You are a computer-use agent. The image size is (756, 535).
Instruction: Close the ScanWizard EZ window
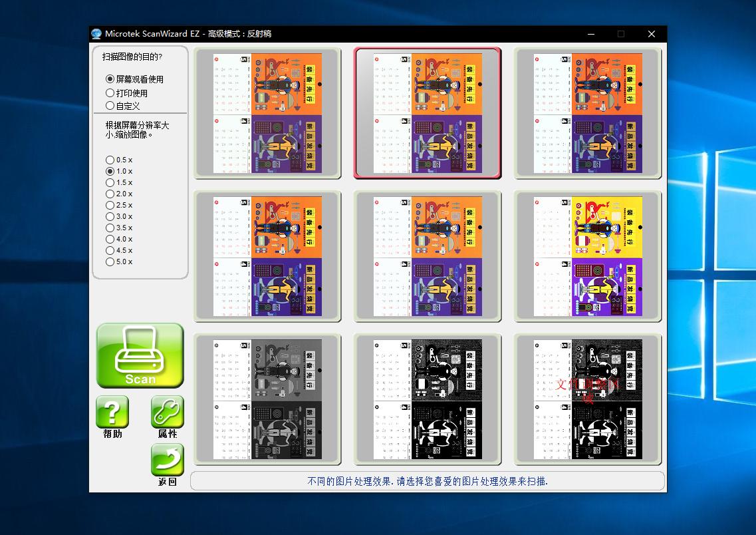[652, 34]
